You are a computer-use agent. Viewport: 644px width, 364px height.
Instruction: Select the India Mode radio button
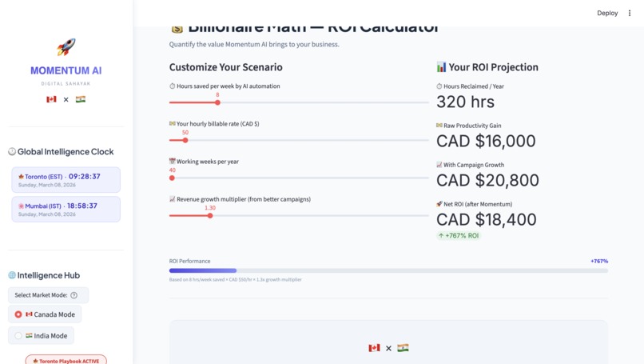point(18,336)
